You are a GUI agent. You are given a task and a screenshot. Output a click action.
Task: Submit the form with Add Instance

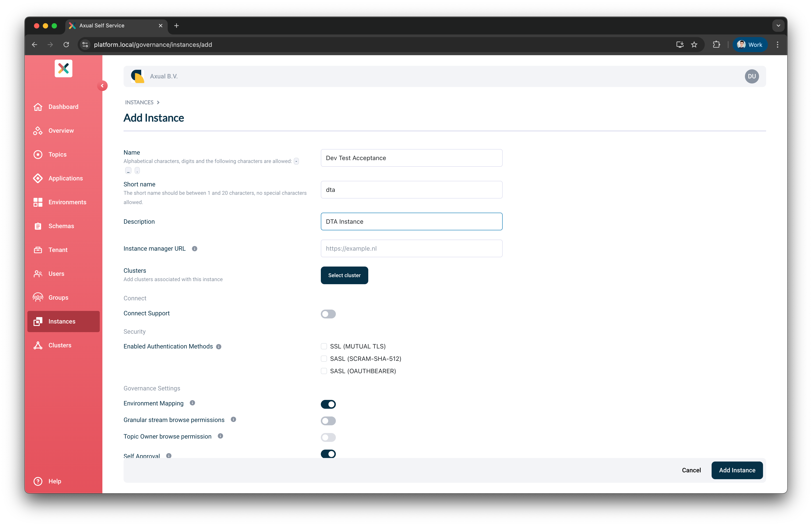click(x=737, y=470)
